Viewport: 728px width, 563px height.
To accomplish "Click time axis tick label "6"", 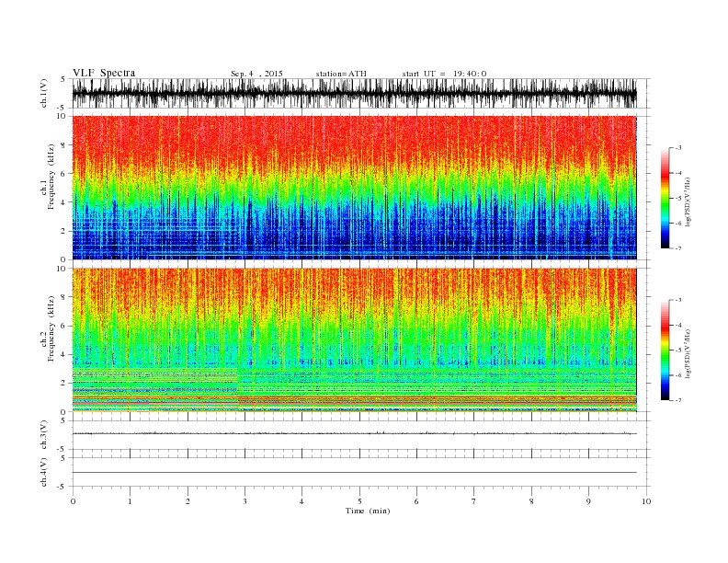I will (416, 501).
